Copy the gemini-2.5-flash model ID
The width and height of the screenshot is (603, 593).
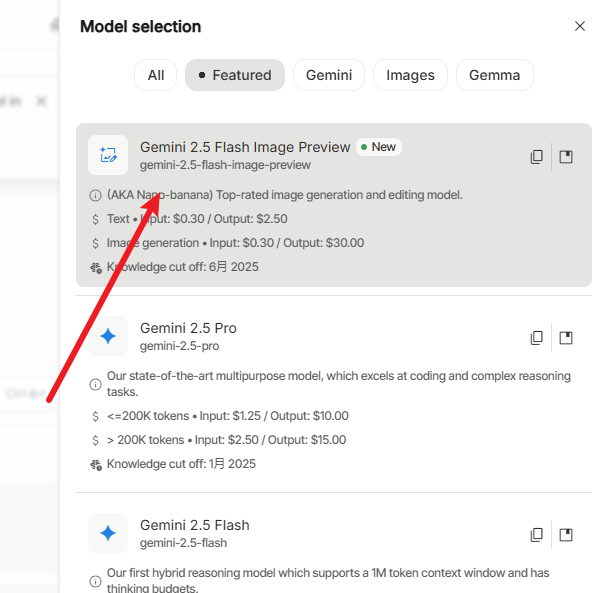click(536, 535)
